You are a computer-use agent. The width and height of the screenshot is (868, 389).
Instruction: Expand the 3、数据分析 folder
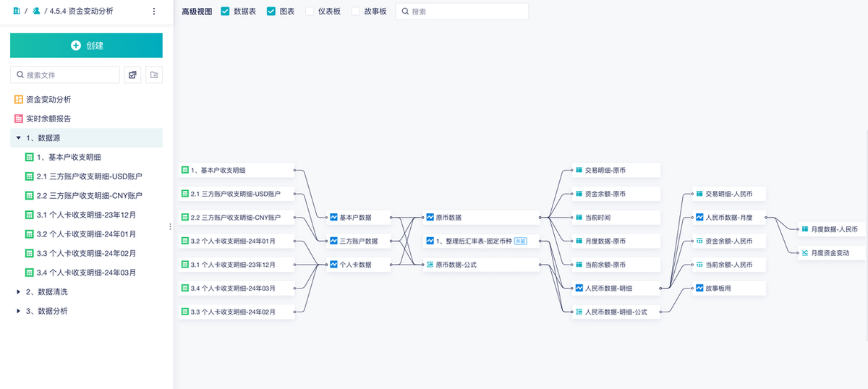coord(18,311)
